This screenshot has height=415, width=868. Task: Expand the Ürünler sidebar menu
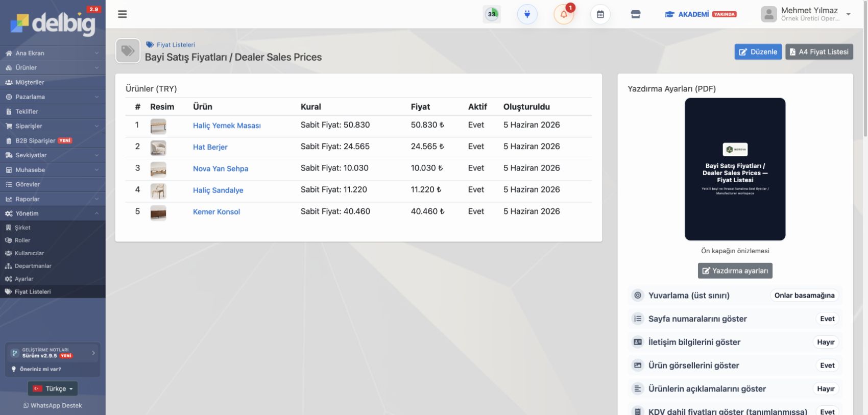coord(53,67)
